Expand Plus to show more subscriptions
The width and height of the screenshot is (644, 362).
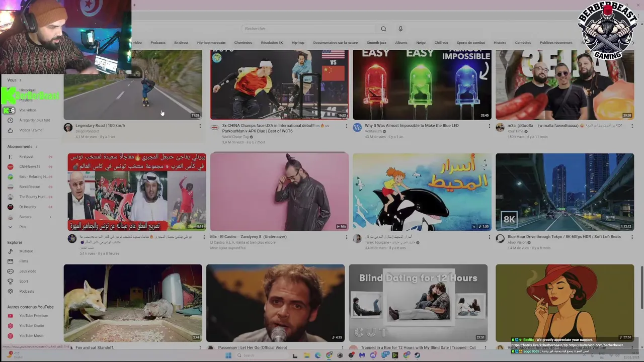click(23, 227)
